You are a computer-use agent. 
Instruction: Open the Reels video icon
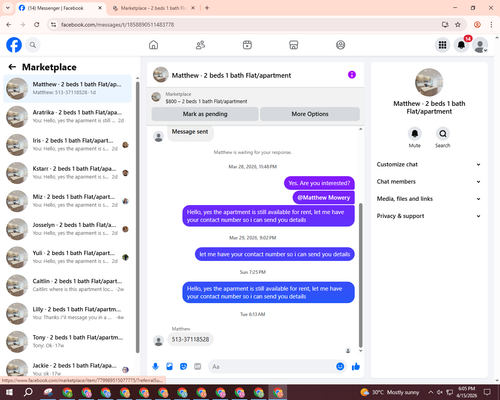click(247, 45)
